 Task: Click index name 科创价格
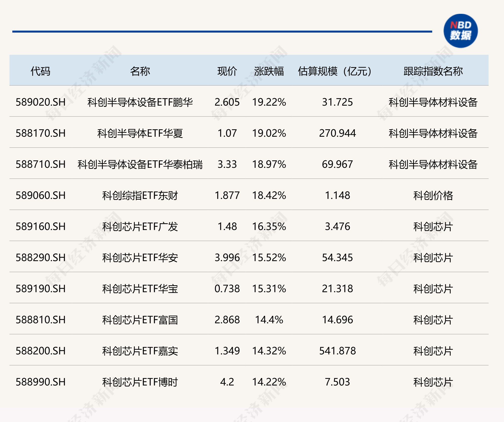433,195
